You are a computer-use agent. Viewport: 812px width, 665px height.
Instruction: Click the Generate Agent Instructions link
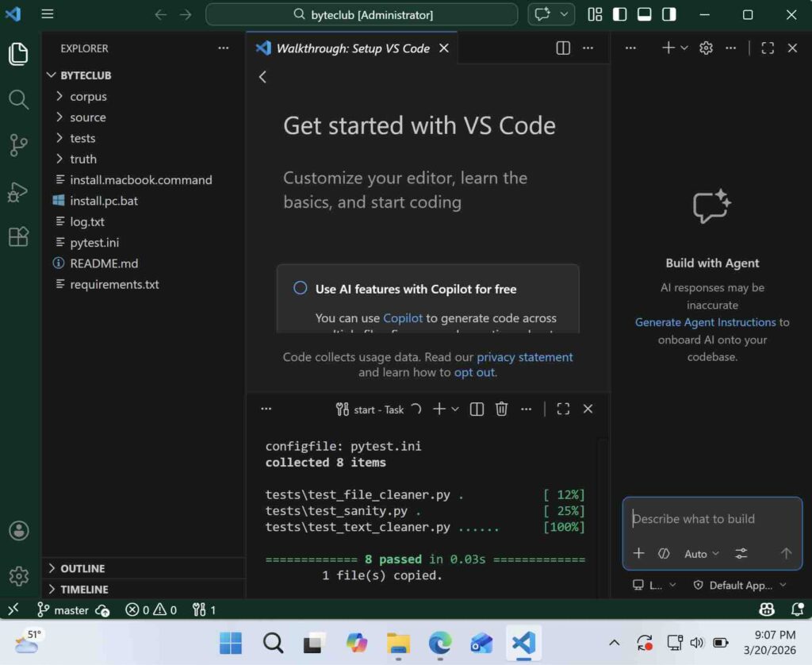[705, 322]
